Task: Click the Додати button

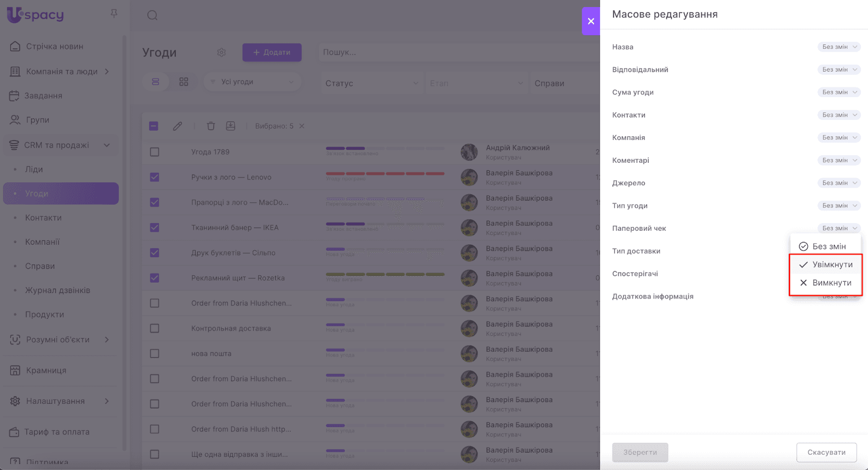Action: pos(272,53)
